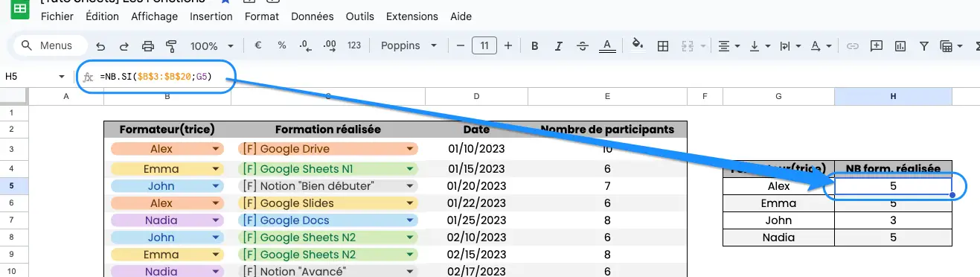Click the date cell 01/20/2023

tap(476, 185)
